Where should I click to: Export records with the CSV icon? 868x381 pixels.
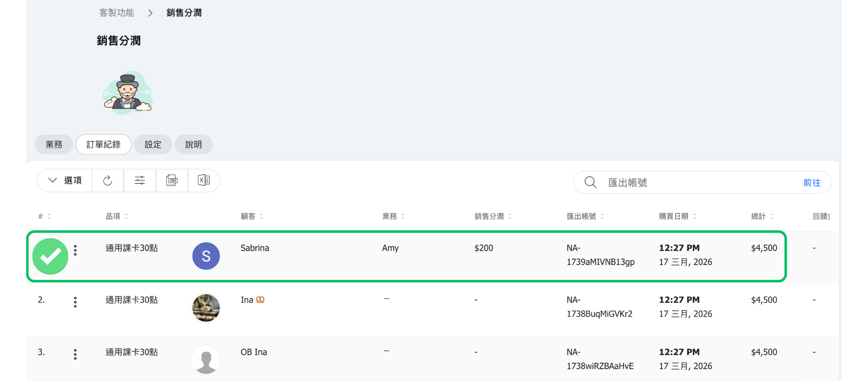tap(172, 181)
